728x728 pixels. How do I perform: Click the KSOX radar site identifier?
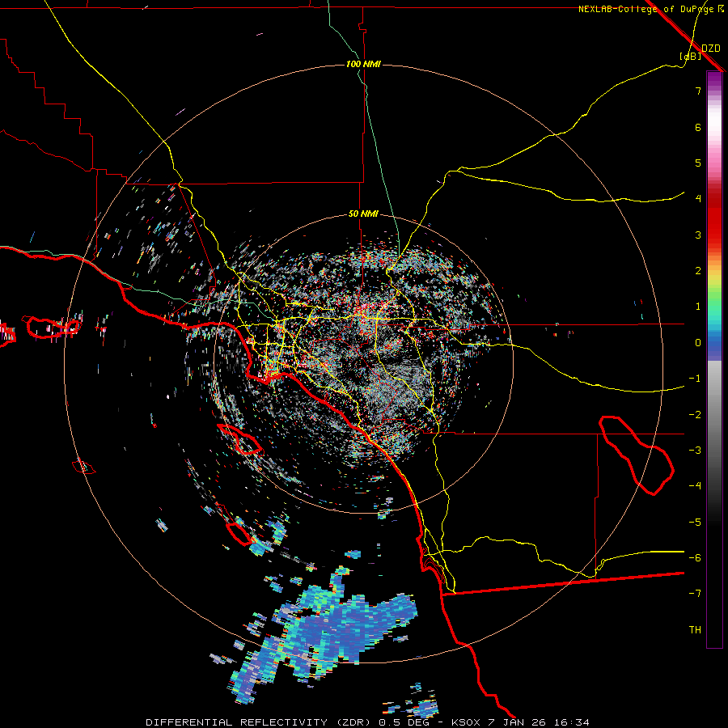coord(466,722)
